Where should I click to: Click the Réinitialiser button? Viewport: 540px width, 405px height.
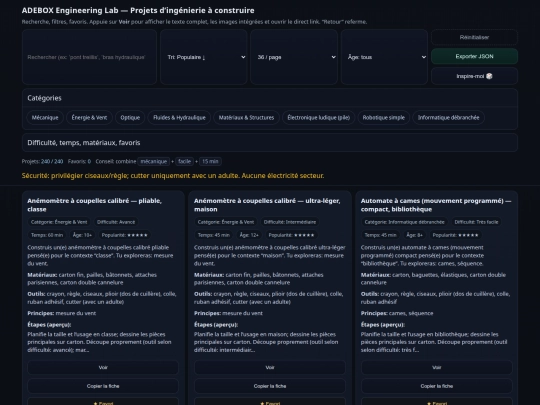coord(474,37)
